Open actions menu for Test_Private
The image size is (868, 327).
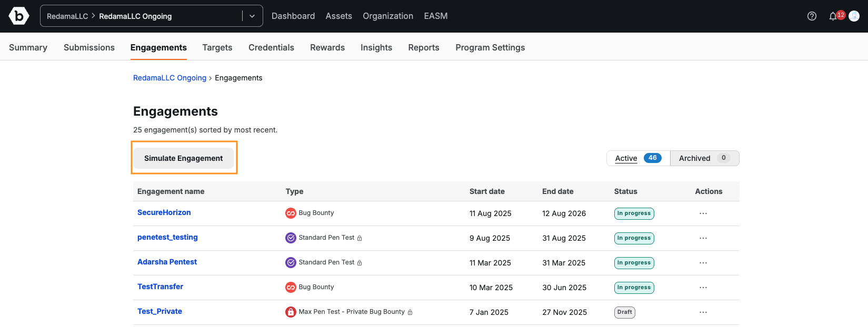(703, 312)
